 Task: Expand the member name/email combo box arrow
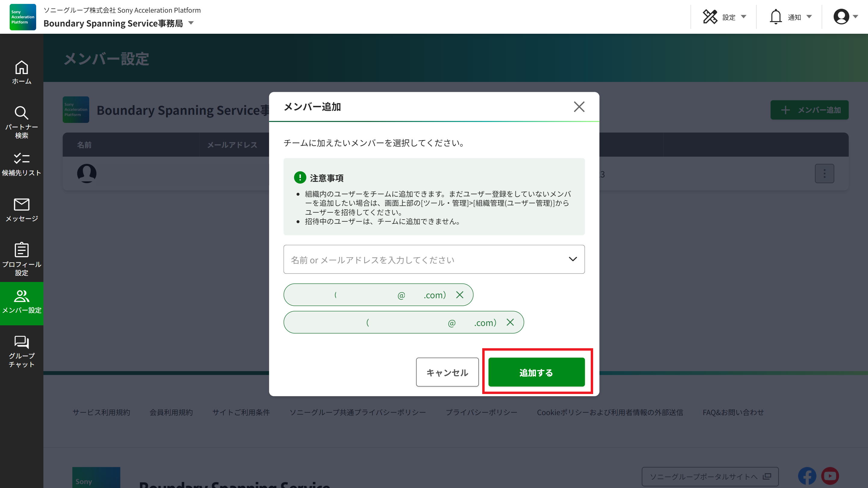(x=573, y=259)
